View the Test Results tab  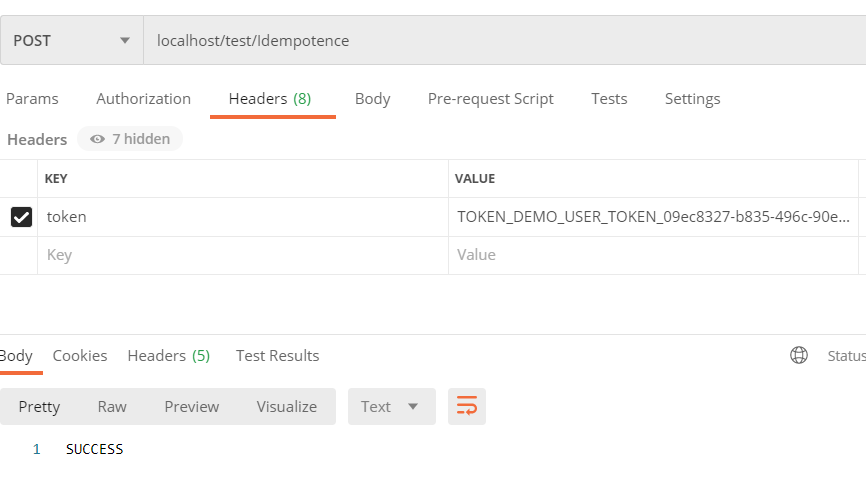click(278, 356)
